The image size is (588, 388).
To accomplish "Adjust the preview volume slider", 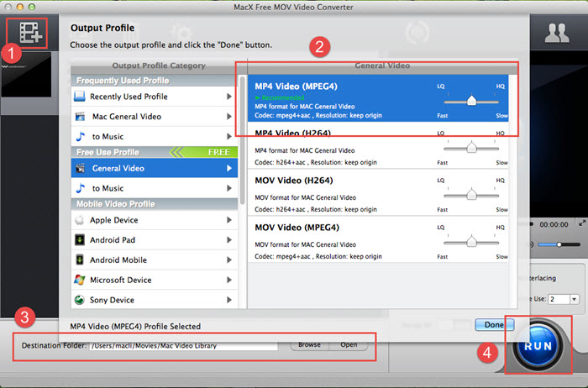I will pos(559,244).
